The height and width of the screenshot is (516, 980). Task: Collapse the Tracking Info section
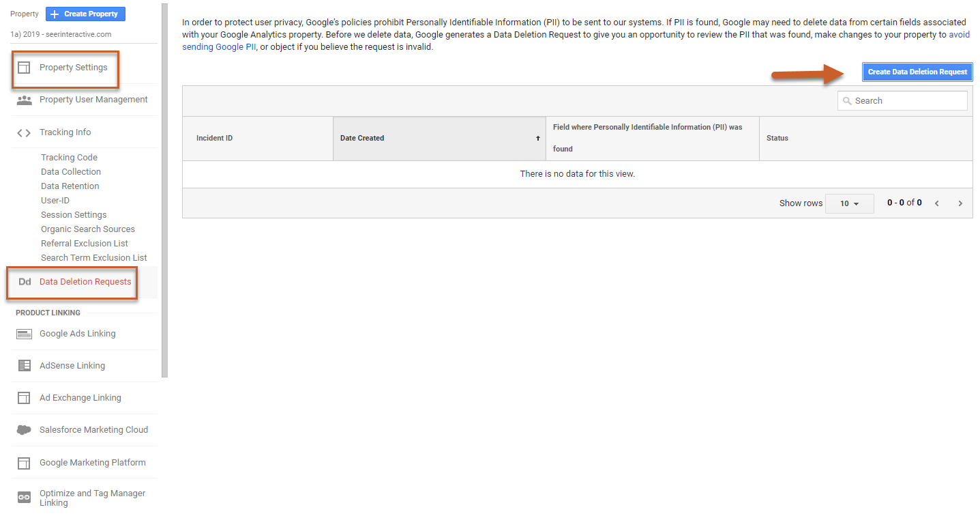click(65, 132)
